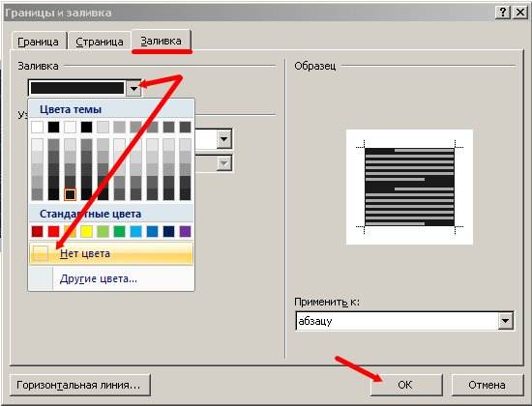Click the help question mark icon
Image resolution: width=532 pixels, height=406 pixels.
pos(503,13)
